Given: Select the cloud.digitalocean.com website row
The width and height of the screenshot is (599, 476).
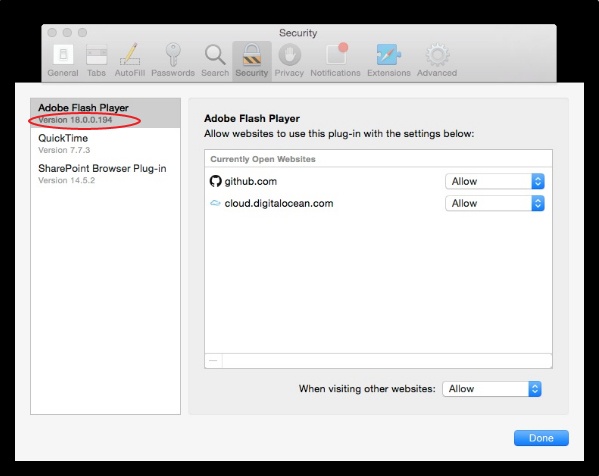Looking at the screenshot, I should (378, 203).
